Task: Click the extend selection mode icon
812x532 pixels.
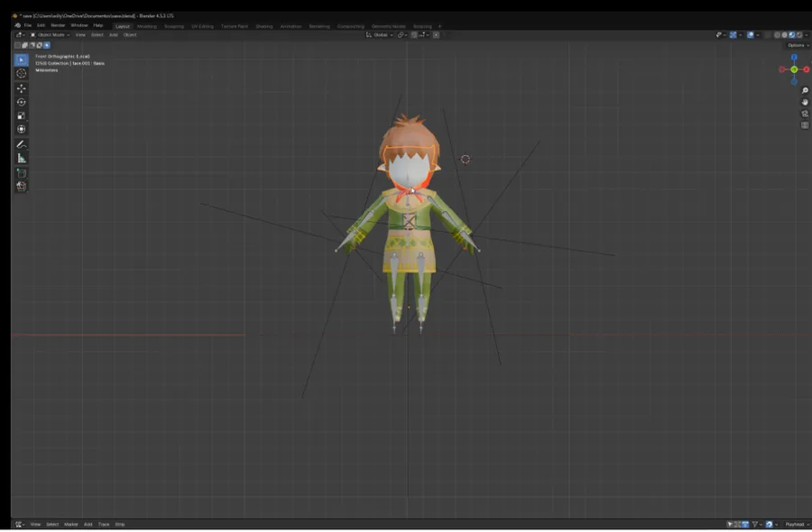Action: coord(25,46)
